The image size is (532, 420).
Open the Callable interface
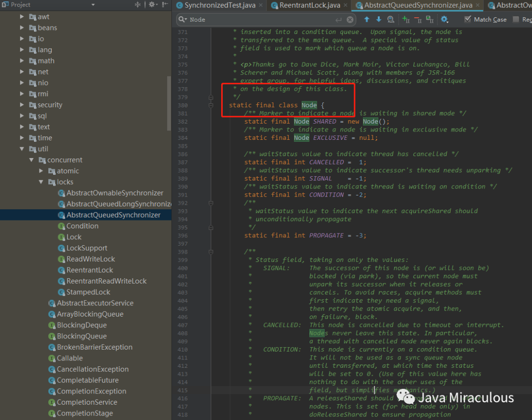click(x=69, y=358)
